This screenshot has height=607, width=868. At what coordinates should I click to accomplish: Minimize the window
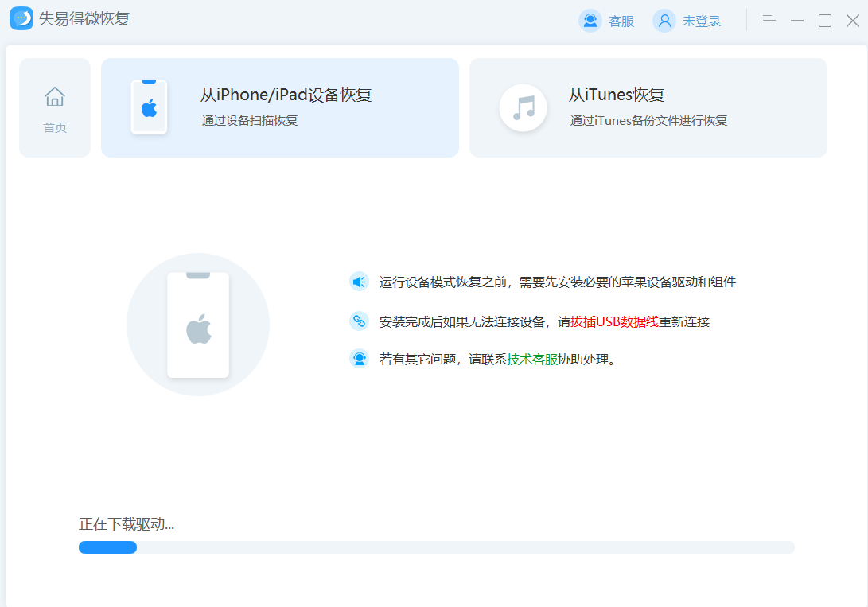[x=797, y=21]
